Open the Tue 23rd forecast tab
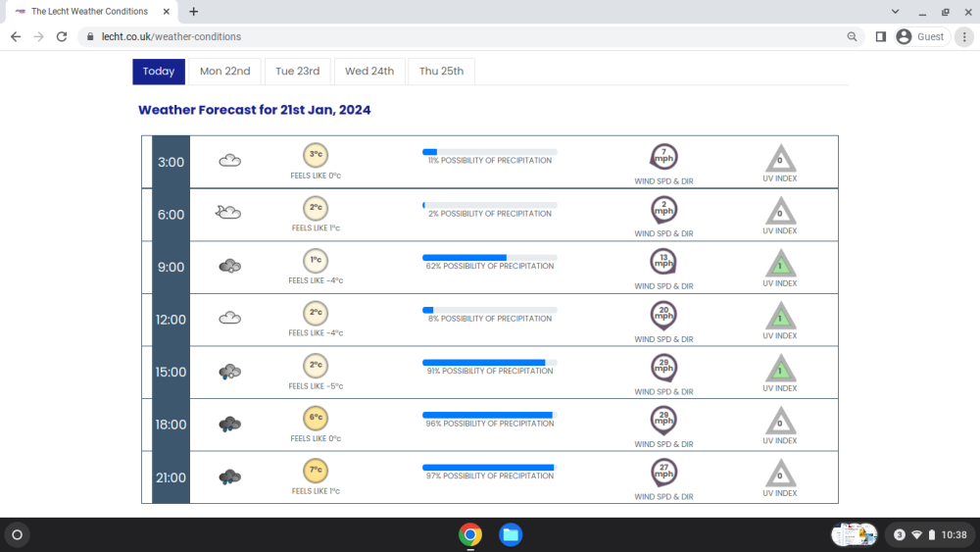The image size is (980, 552). 298,72
